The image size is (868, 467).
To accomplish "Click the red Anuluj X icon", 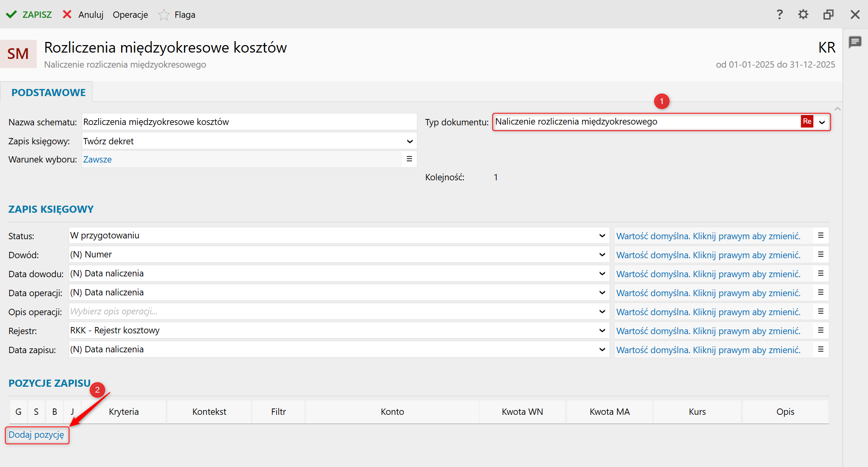I will [x=67, y=15].
